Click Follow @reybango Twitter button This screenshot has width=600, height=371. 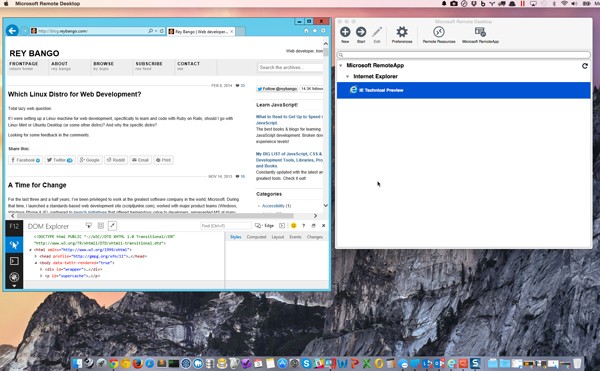(x=277, y=89)
